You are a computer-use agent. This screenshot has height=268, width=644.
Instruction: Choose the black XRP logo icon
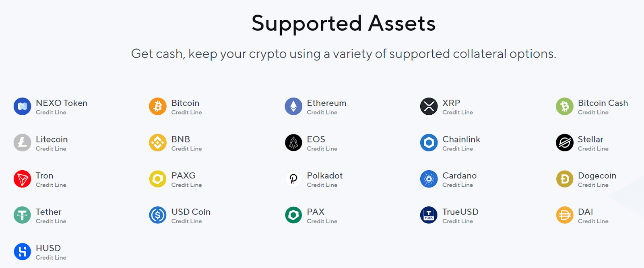[429, 107]
